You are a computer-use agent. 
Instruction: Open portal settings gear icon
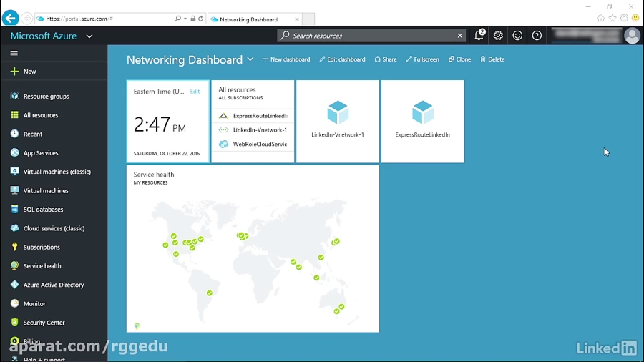tap(498, 36)
